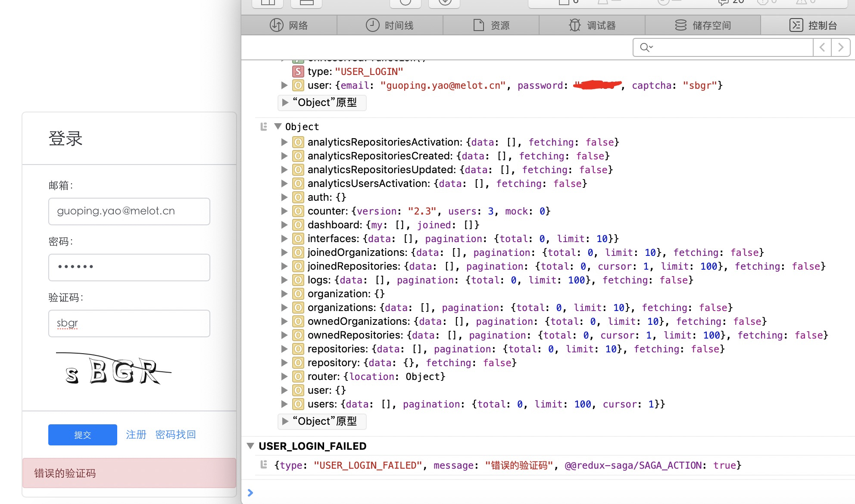Screen dimensions: 855x504
Task: Open the 网络 (Network) tab
Action: 289,25
